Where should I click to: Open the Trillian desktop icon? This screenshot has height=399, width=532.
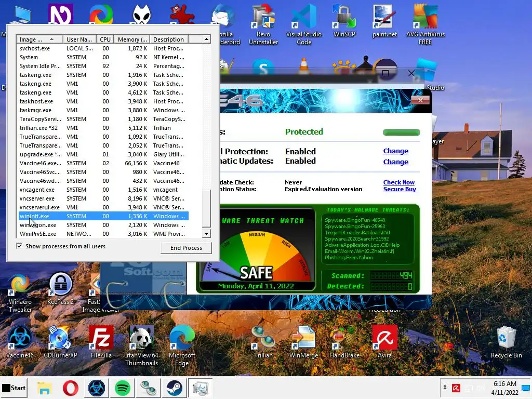tap(263, 342)
